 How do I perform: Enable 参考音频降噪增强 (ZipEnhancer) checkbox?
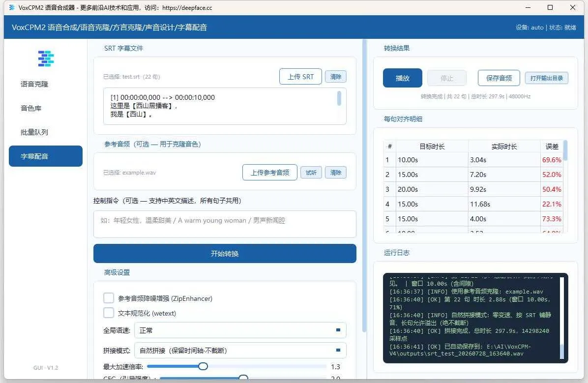(108, 298)
